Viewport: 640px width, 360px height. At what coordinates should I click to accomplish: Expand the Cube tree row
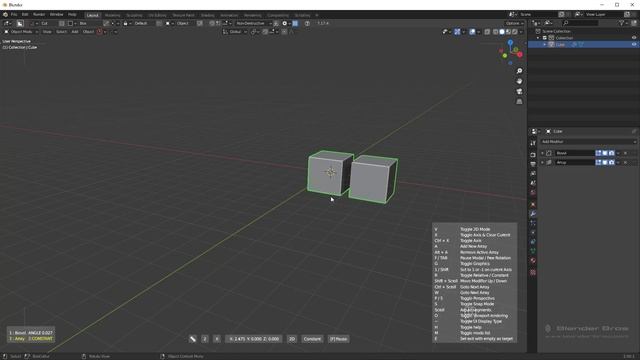point(544,44)
